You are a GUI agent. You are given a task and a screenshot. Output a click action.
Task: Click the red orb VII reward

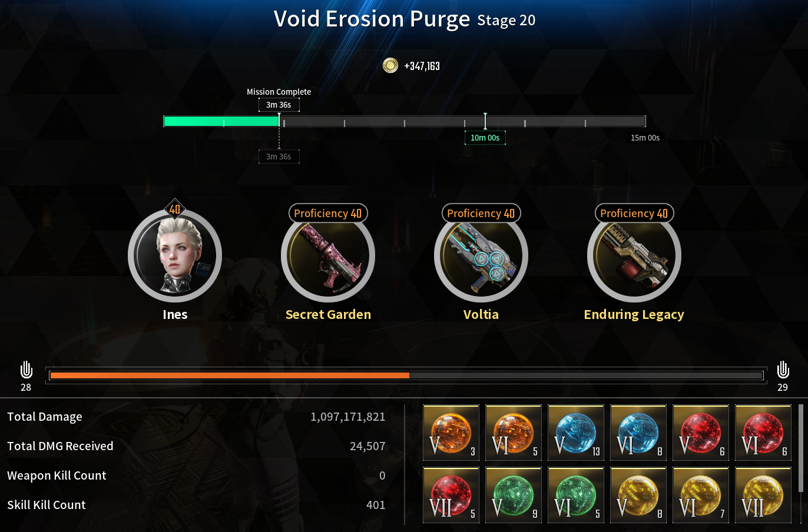tap(451, 495)
